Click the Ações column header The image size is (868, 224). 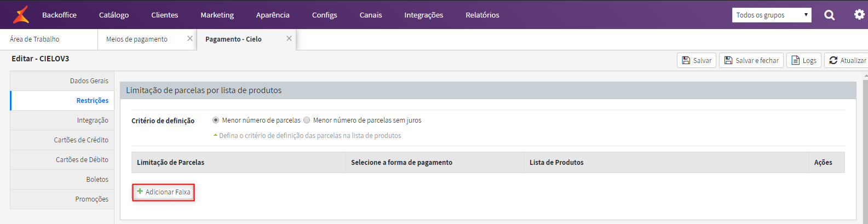(827, 162)
